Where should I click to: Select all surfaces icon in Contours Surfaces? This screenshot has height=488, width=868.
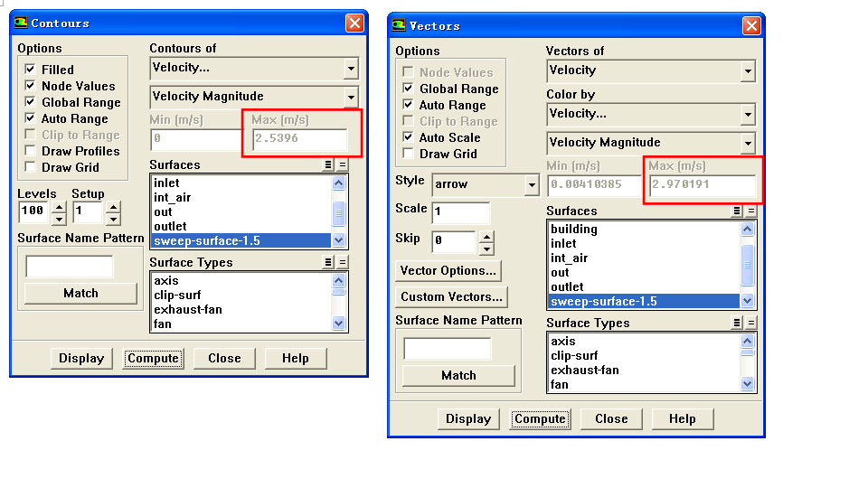point(329,164)
